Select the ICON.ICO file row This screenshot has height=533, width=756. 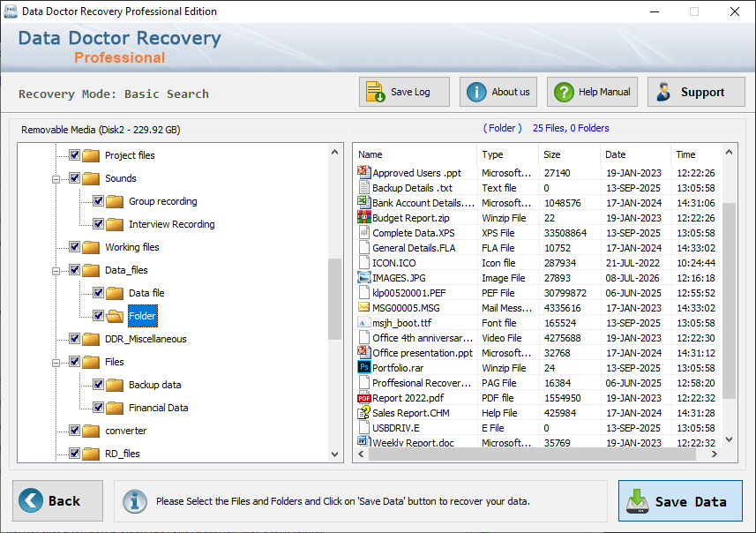point(539,263)
